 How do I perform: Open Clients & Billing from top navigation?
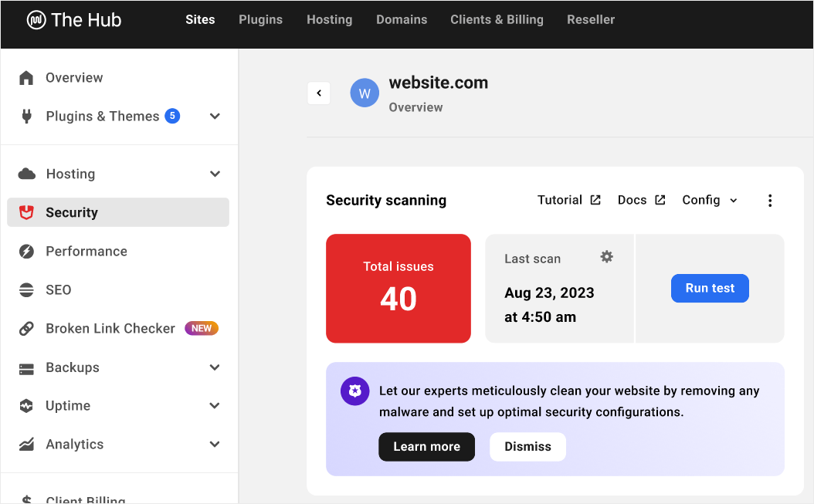coord(497,19)
